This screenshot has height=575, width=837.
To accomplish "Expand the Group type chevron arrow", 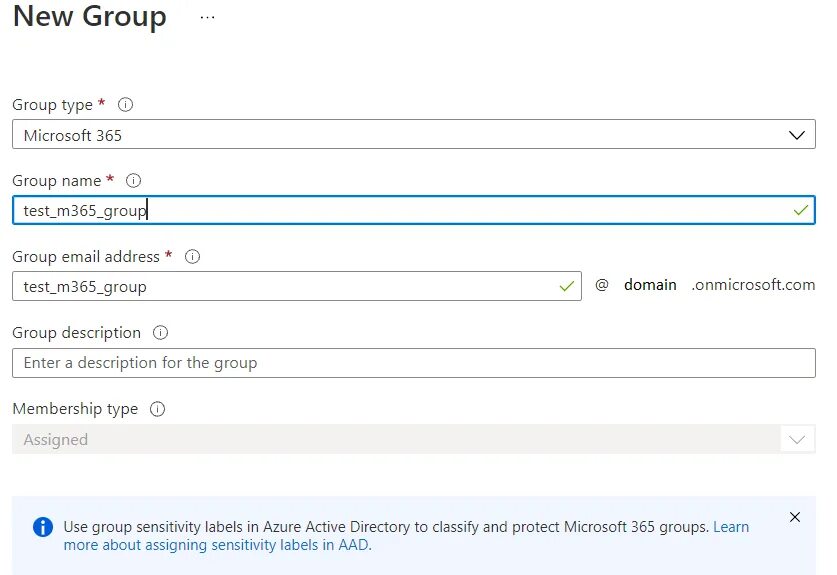I will (797, 135).
